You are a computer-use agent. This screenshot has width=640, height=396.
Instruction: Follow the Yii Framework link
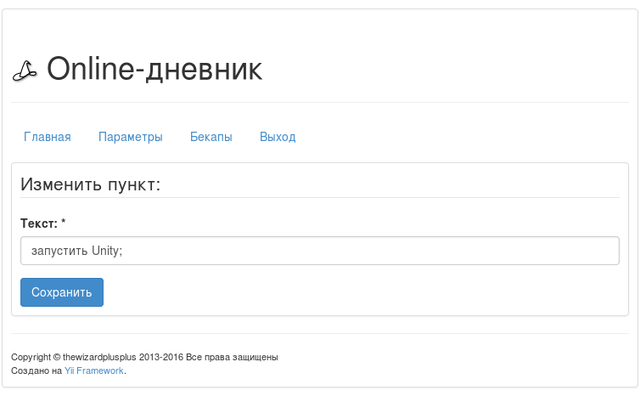94,371
